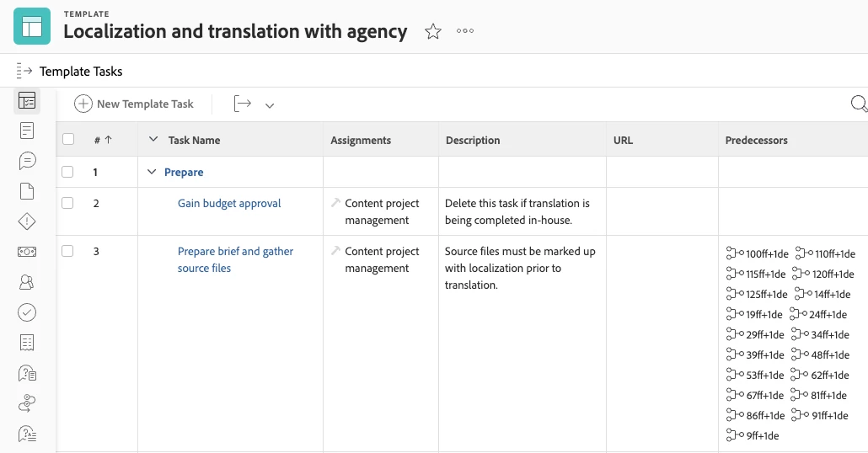The height and width of the screenshot is (453, 868).
Task: Sort by the Assignments column header
Action: tap(361, 141)
